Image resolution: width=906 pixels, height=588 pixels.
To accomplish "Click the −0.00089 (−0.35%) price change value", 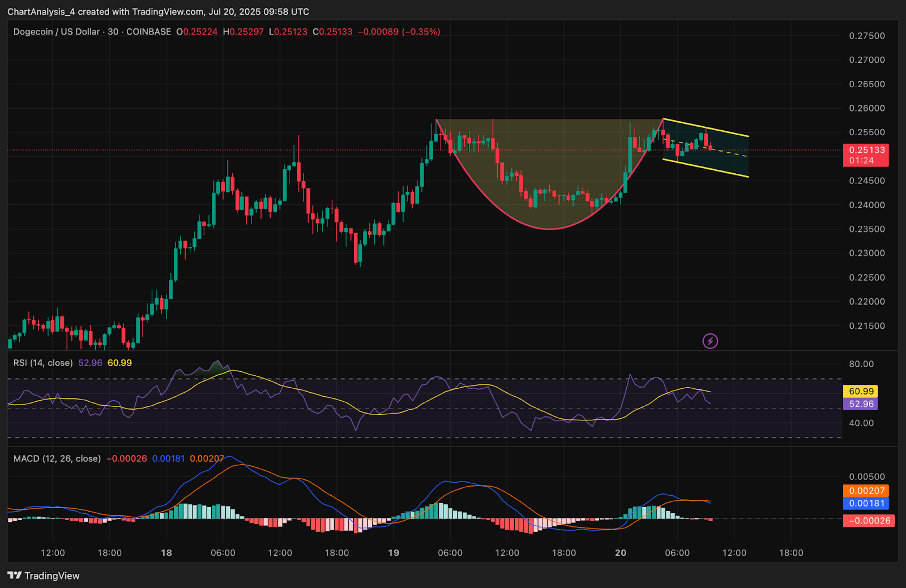I will (x=399, y=32).
